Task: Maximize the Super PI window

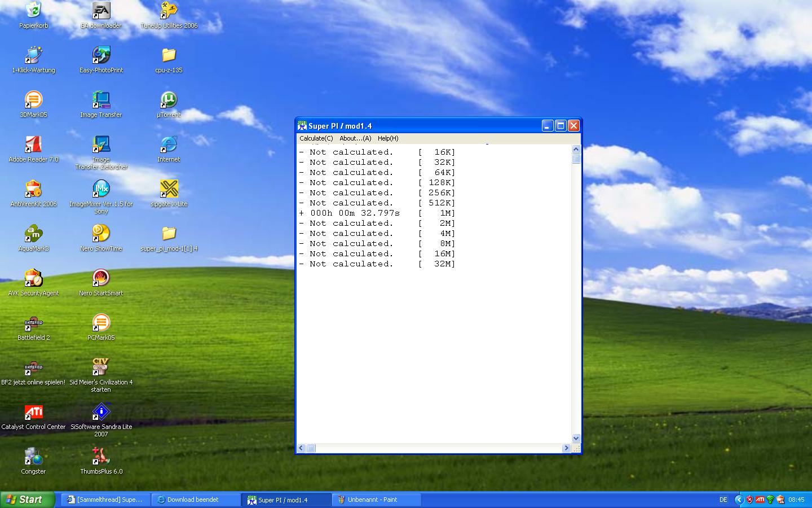Action: pyautogui.click(x=561, y=125)
